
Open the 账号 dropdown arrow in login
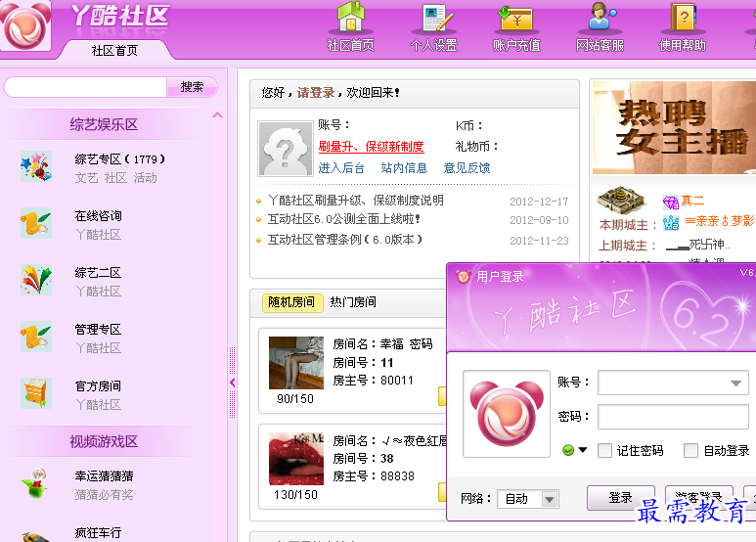pyautogui.click(x=735, y=383)
